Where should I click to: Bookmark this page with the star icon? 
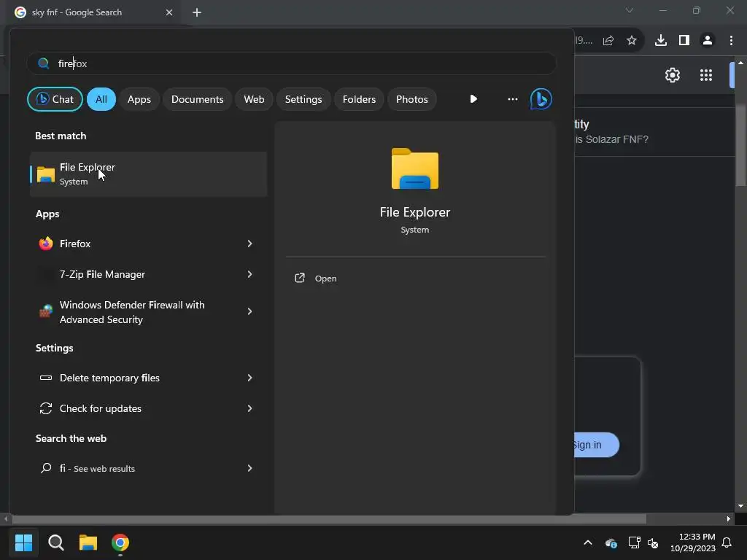pos(631,41)
